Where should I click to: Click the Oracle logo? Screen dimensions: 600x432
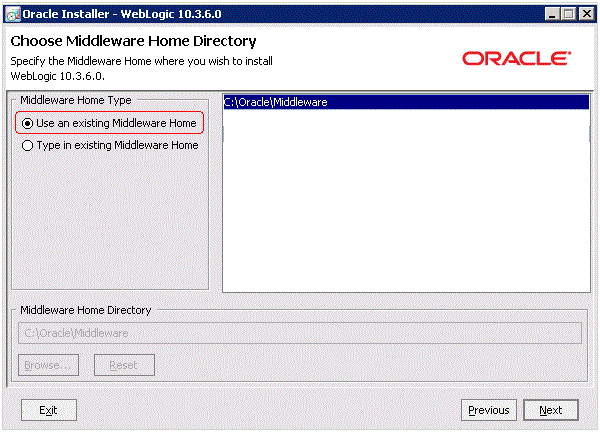pyautogui.click(x=517, y=59)
